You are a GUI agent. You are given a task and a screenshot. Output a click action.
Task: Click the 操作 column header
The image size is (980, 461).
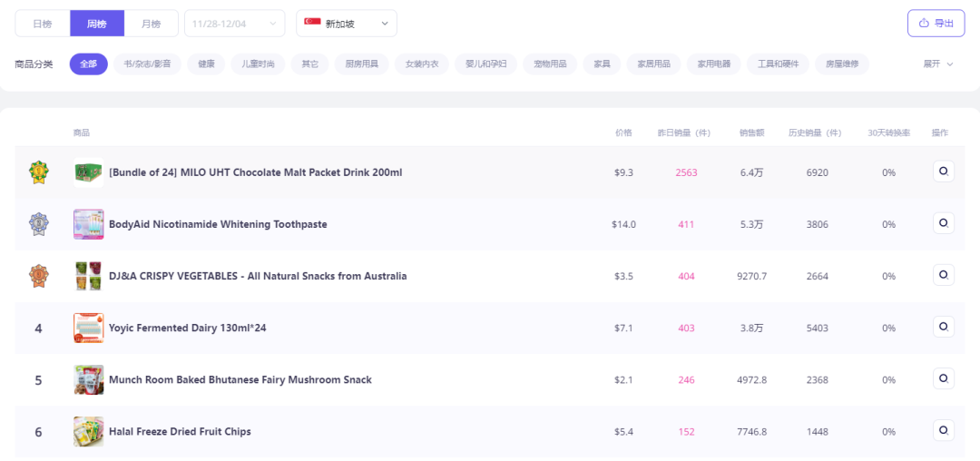[940, 133]
